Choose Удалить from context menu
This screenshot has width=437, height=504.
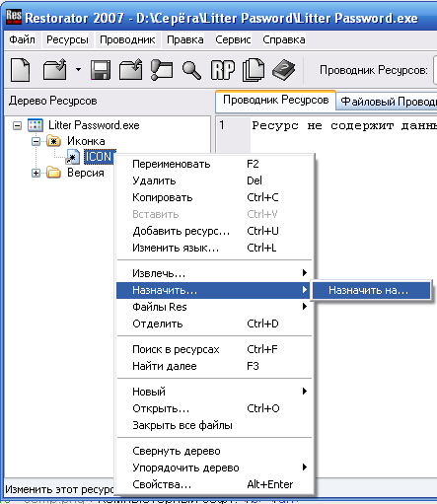[x=214, y=180]
